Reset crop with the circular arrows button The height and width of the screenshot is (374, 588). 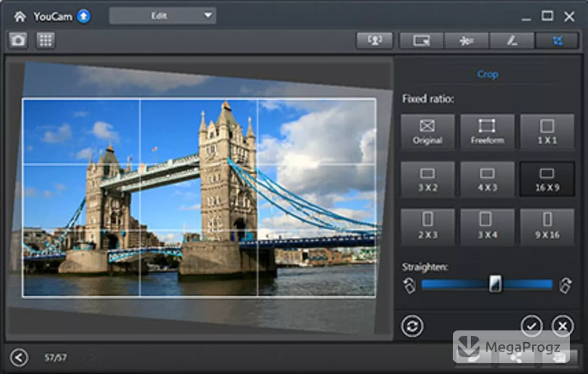pyautogui.click(x=412, y=326)
